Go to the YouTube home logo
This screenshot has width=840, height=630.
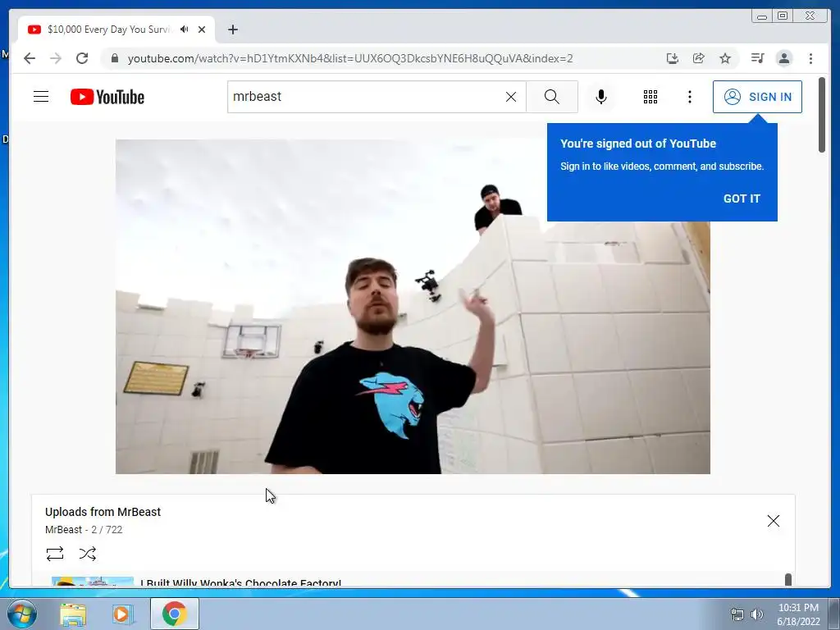click(107, 97)
